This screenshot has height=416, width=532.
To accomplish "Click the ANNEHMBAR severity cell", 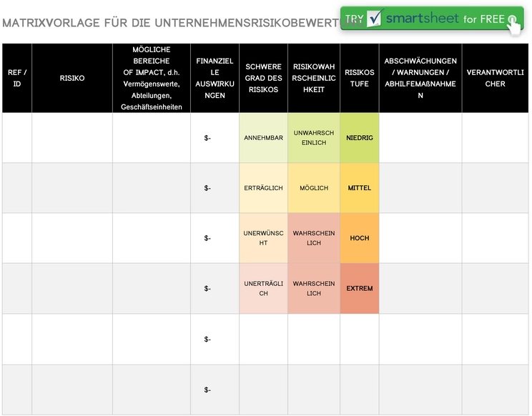I will click(263, 138).
